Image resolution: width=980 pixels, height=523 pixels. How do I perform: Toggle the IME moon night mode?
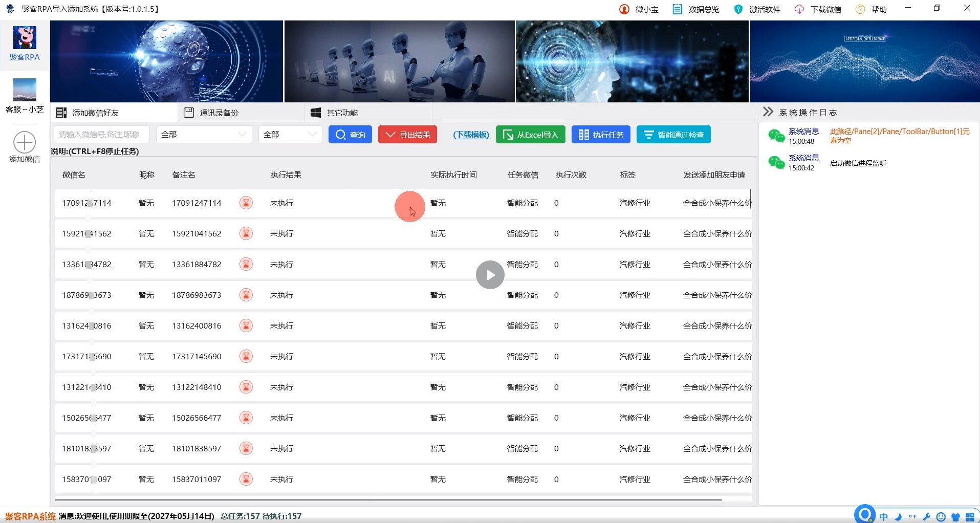coord(899,516)
